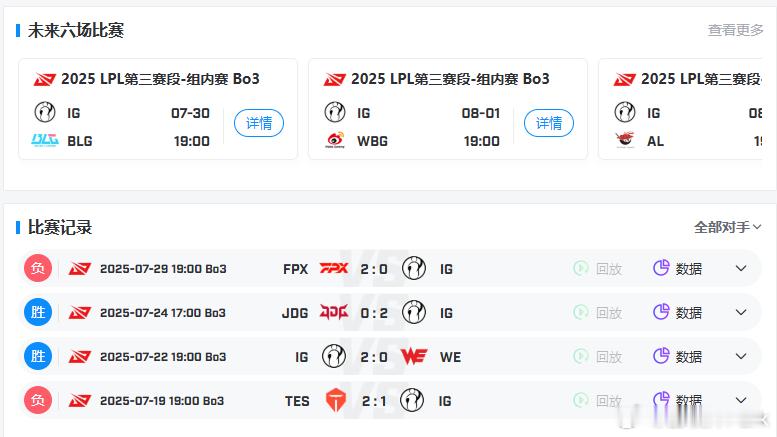This screenshot has height=437, width=777.
Task: Click the FPX team logo in match records
Action: pos(333,269)
